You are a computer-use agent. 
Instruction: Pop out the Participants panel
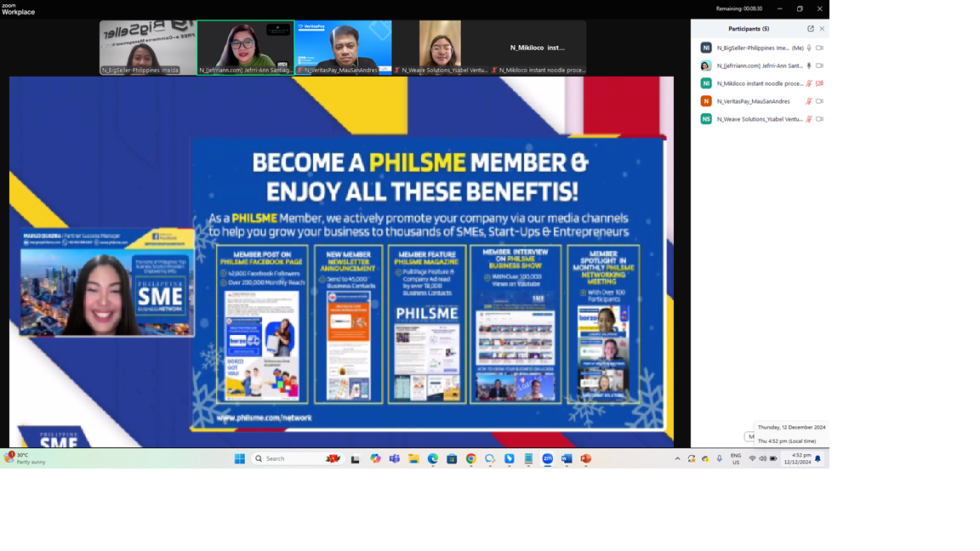coord(810,29)
